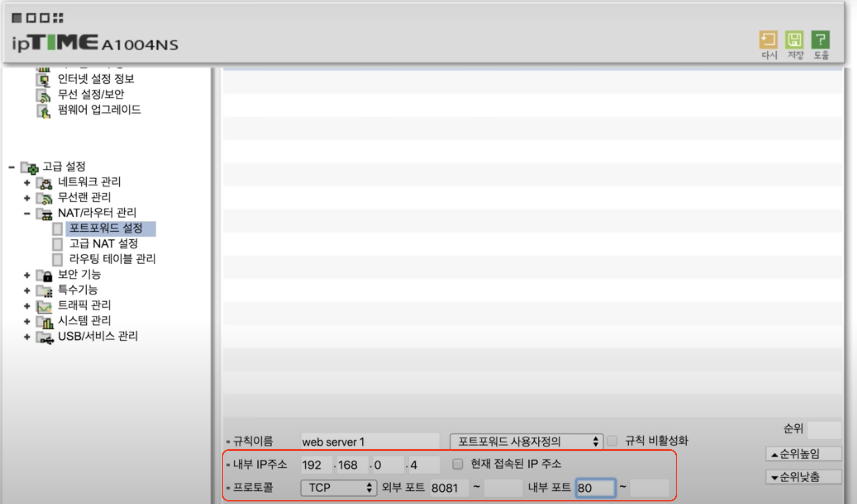Click the 트래픽 관리 graph icon

[x=45, y=306]
